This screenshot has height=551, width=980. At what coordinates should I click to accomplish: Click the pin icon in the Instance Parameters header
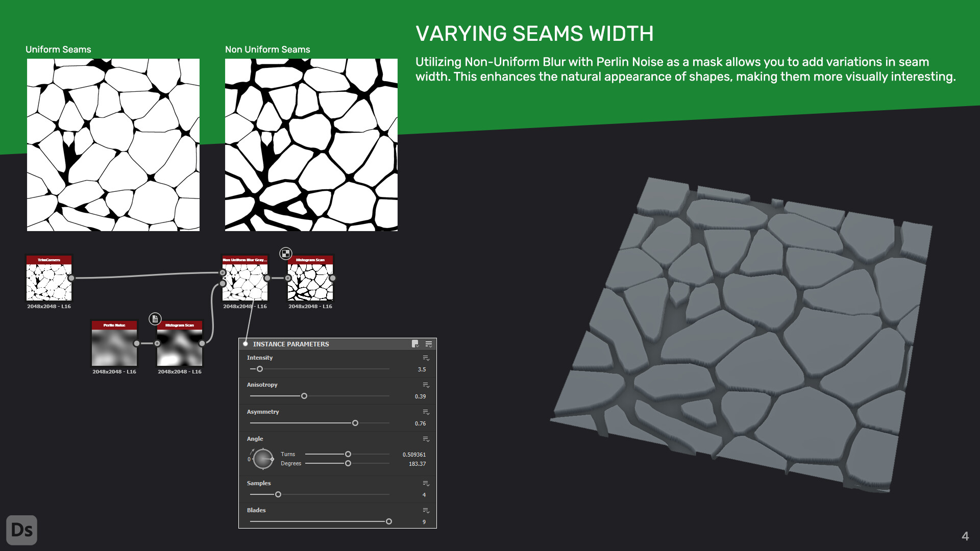pyautogui.click(x=414, y=344)
